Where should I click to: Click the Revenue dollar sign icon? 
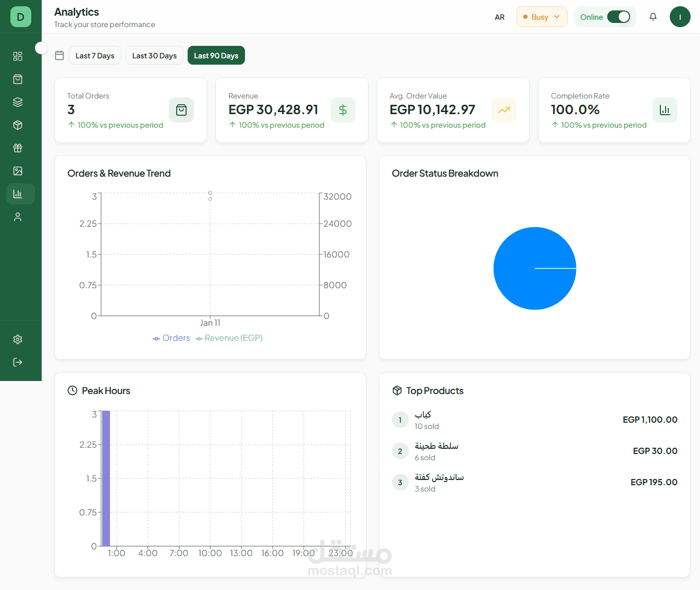tap(343, 110)
